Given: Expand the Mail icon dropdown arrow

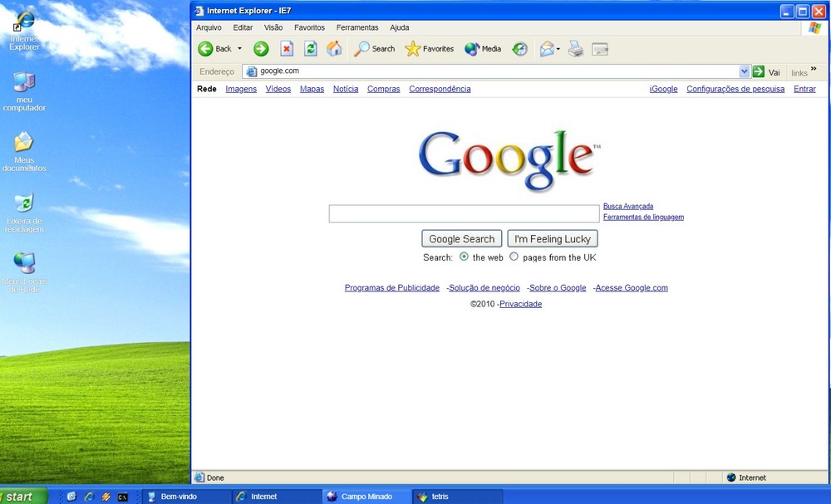Looking at the screenshot, I should [558, 49].
